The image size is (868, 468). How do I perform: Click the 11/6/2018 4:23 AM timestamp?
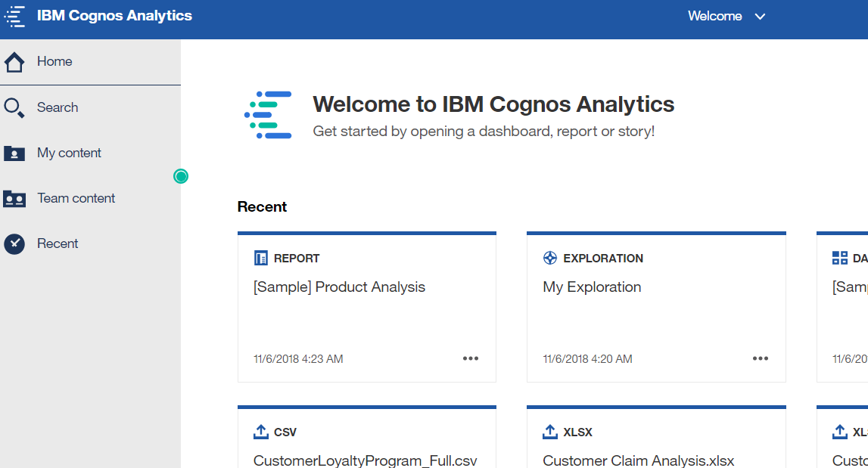(298, 359)
